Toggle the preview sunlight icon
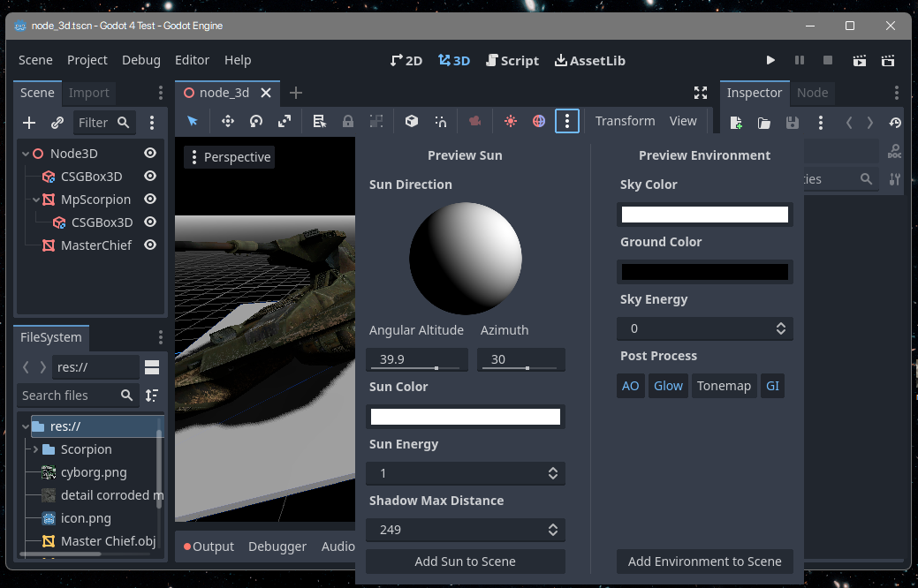918x588 pixels. tap(511, 121)
